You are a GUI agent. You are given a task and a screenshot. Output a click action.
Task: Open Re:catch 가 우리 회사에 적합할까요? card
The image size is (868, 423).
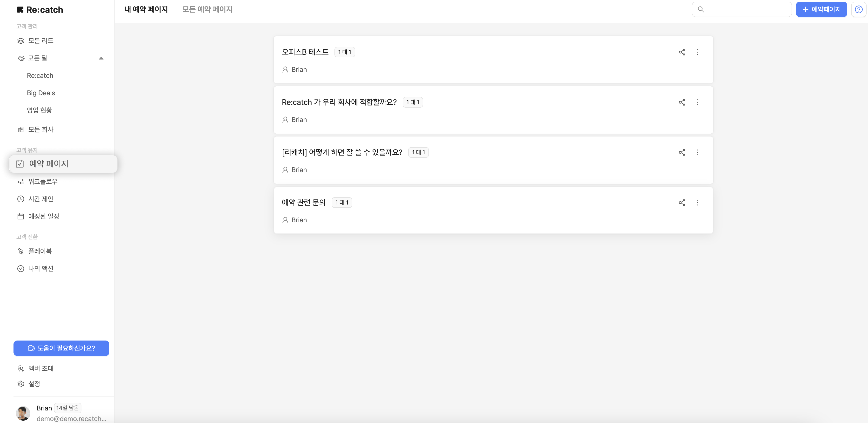[339, 102]
